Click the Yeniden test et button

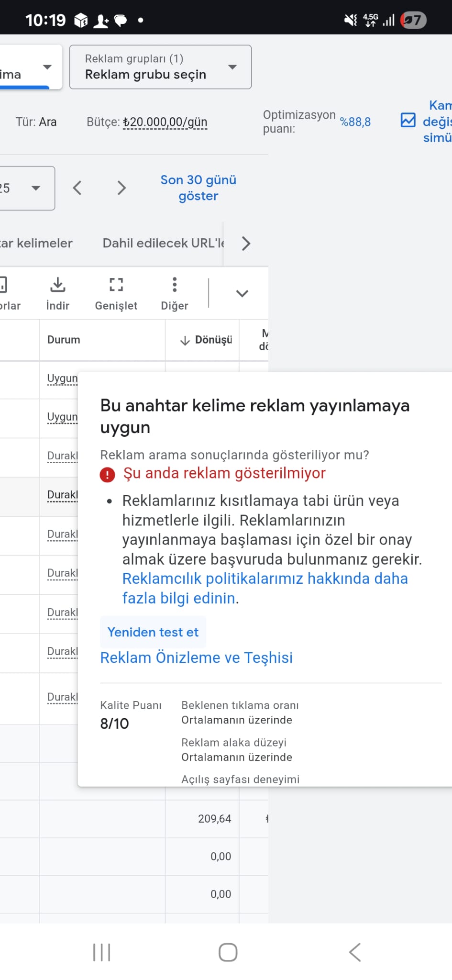click(x=153, y=632)
